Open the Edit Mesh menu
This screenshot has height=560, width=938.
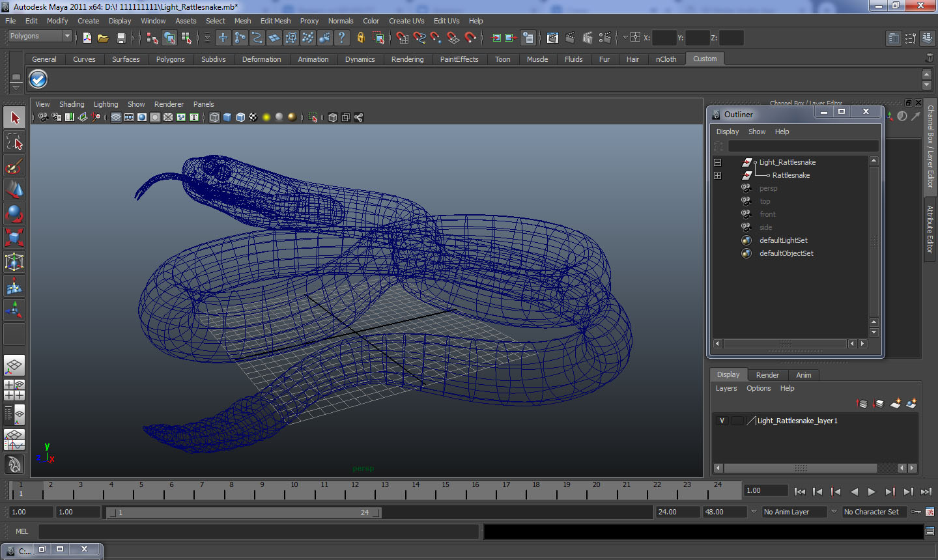tap(275, 21)
